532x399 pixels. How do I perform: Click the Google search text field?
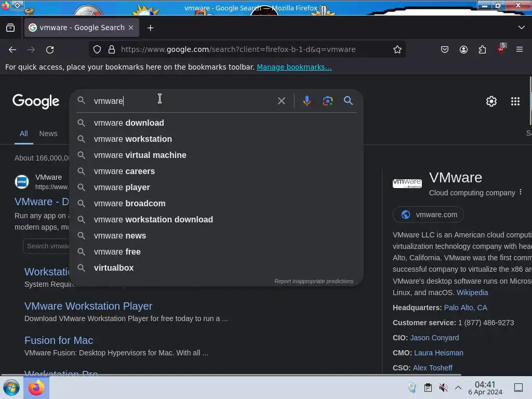pyautogui.click(x=183, y=101)
